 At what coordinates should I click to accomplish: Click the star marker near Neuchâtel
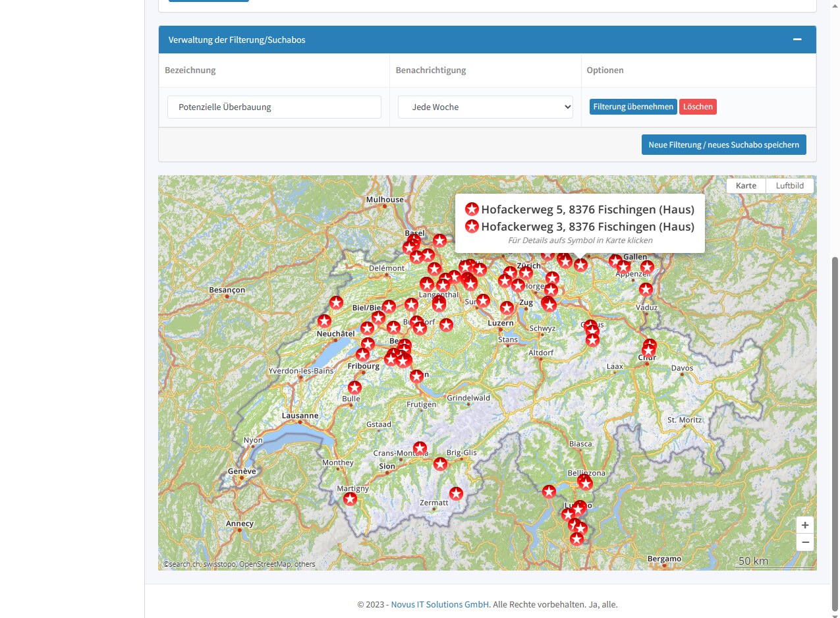click(x=324, y=321)
